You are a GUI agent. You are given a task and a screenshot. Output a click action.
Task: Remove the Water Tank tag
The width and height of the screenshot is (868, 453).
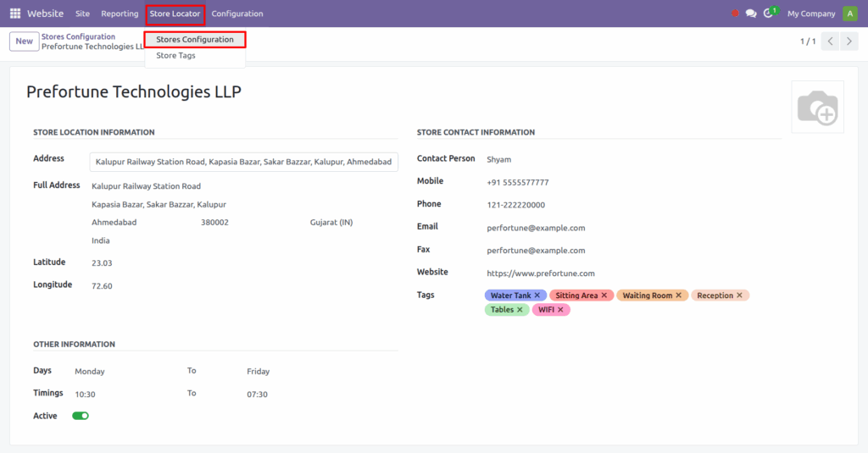click(x=537, y=296)
